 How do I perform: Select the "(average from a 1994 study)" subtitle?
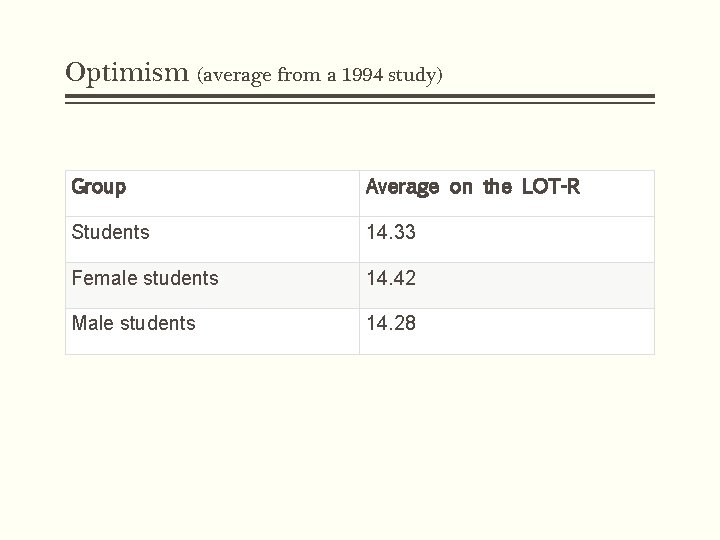[x=320, y=75]
